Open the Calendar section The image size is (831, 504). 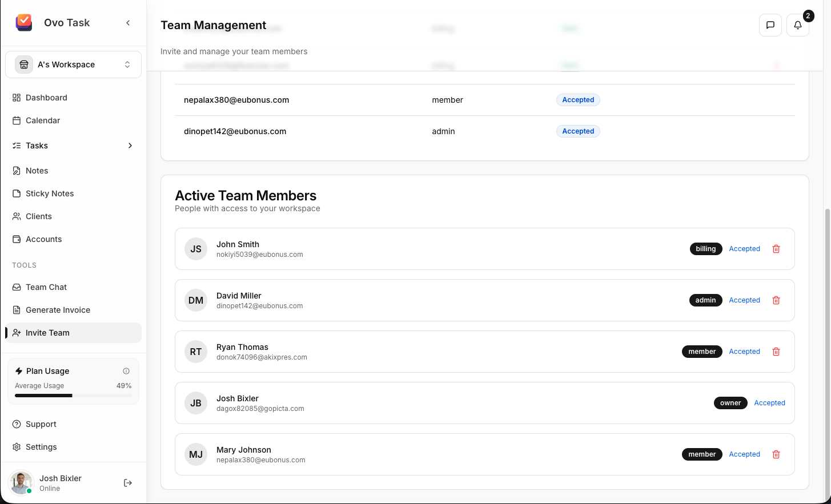click(x=43, y=120)
